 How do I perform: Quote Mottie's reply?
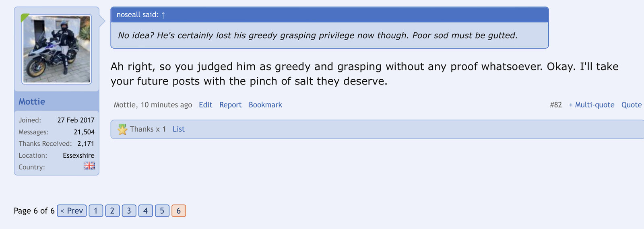click(x=631, y=105)
